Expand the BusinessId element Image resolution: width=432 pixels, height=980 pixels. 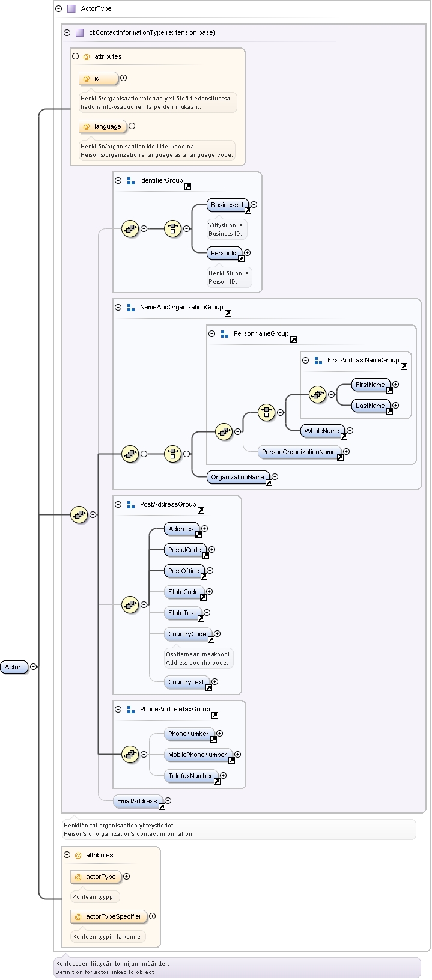[x=254, y=205]
